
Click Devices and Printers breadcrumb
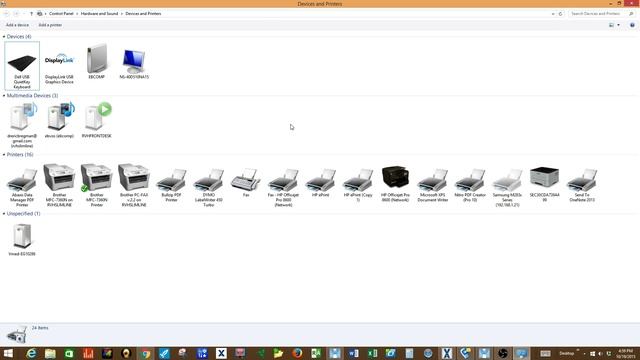(x=143, y=13)
